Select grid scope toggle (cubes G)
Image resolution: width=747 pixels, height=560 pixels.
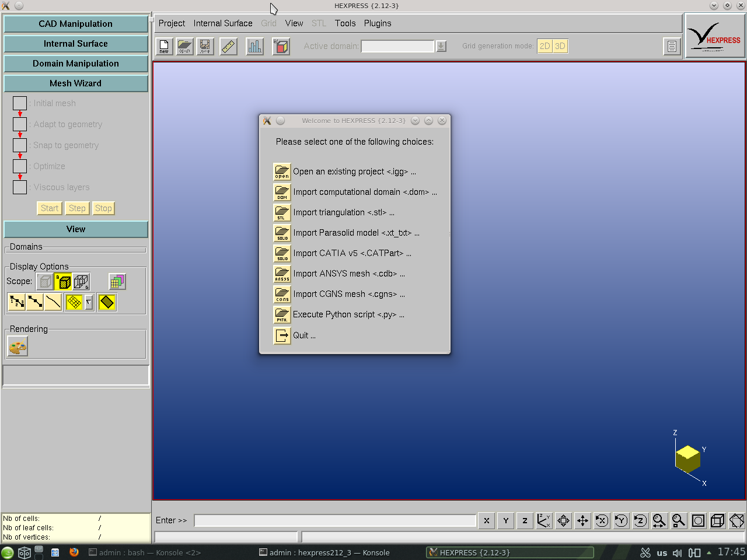81,282
